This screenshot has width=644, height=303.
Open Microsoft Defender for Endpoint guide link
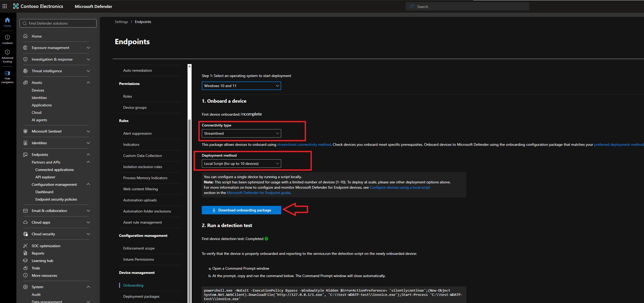pos(258,193)
